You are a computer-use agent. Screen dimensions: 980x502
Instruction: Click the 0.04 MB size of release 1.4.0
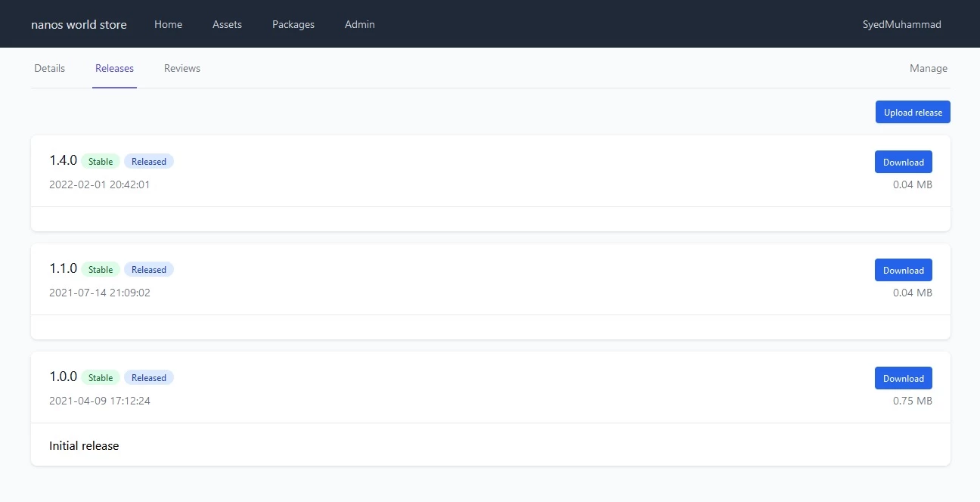click(913, 184)
